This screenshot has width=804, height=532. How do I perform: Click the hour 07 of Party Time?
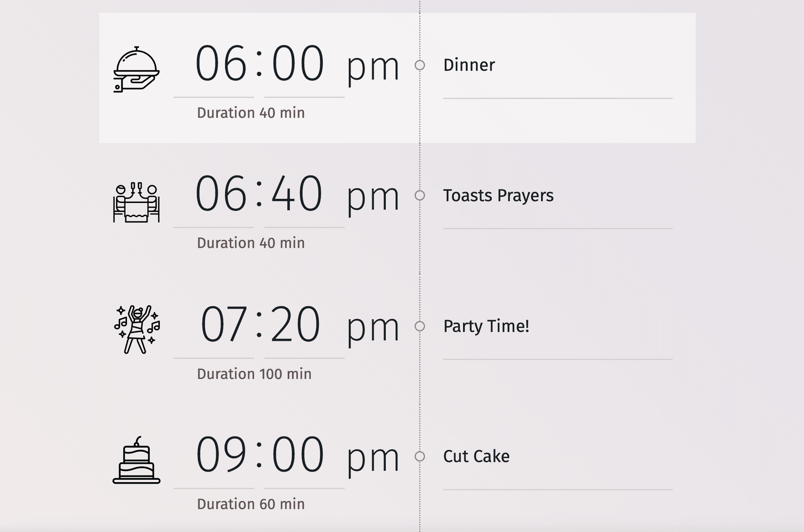click(224, 325)
